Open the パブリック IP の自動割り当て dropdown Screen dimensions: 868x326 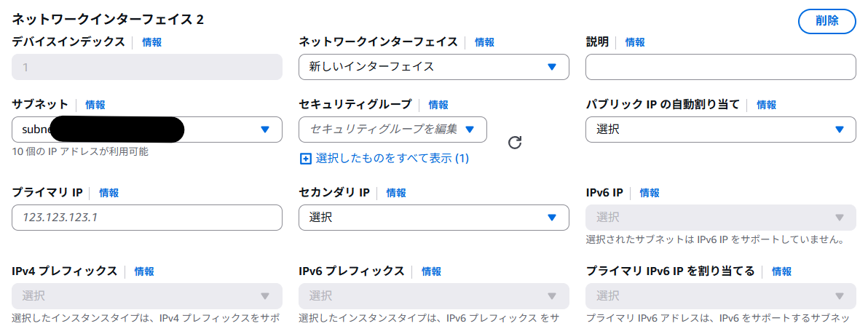[x=721, y=130]
